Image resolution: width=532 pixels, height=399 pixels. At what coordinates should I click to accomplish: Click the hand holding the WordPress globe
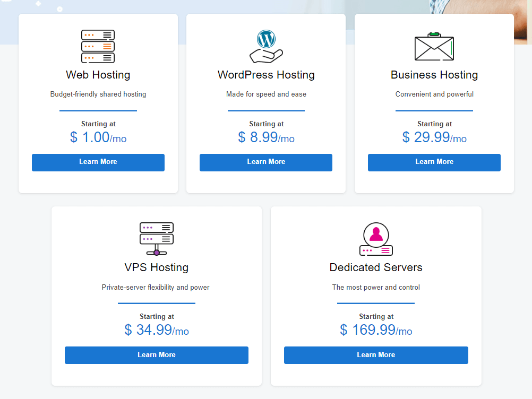[265, 55]
